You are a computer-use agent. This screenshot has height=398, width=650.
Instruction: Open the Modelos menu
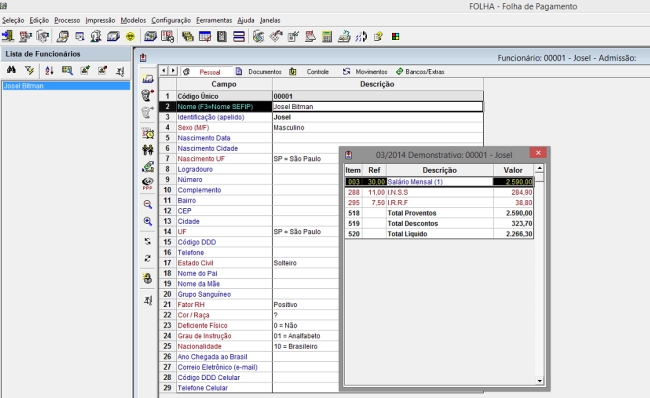pyautogui.click(x=133, y=20)
